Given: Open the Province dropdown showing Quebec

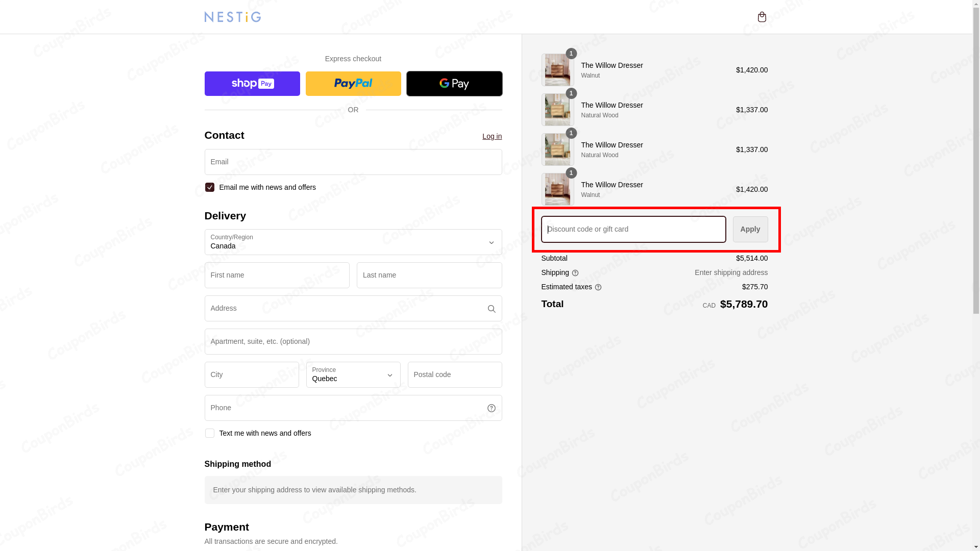Looking at the screenshot, I should click(353, 374).
